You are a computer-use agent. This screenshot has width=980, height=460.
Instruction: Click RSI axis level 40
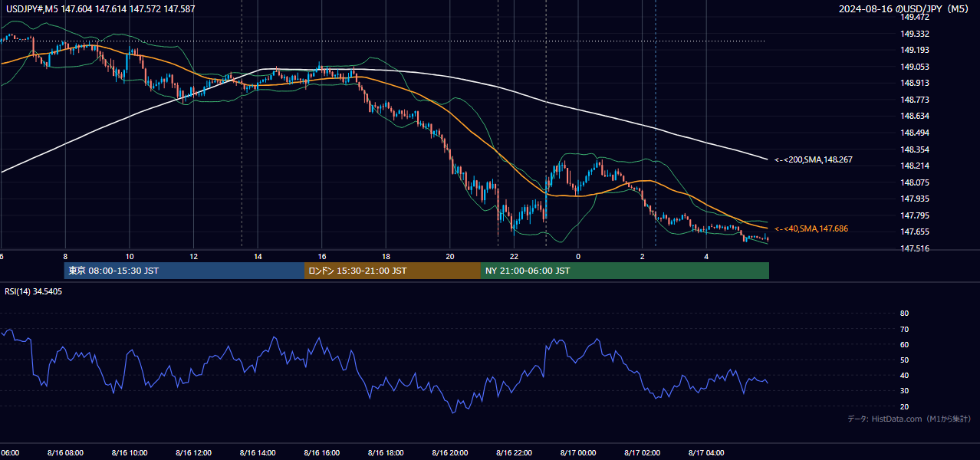pyautogui.click(x=904, y=375)
